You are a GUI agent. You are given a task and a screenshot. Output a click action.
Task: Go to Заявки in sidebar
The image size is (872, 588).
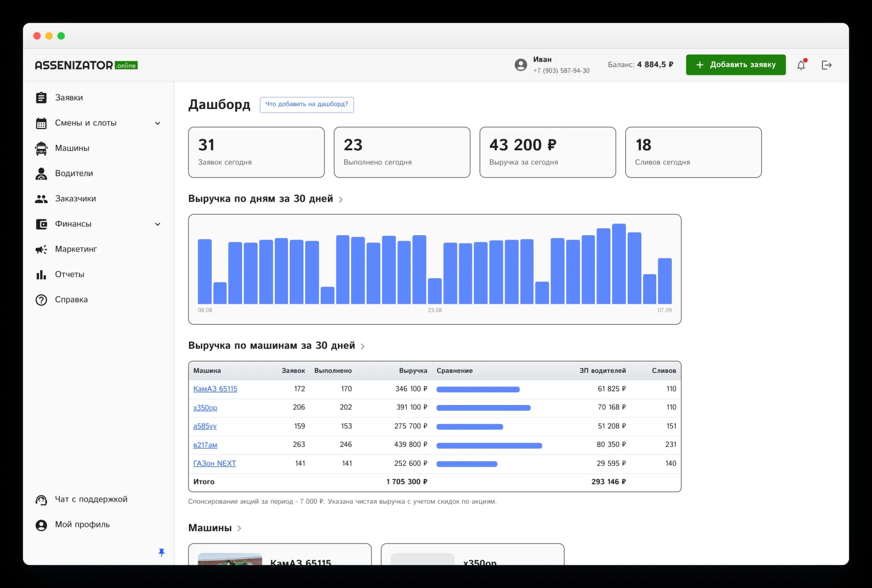click(69, 98)
